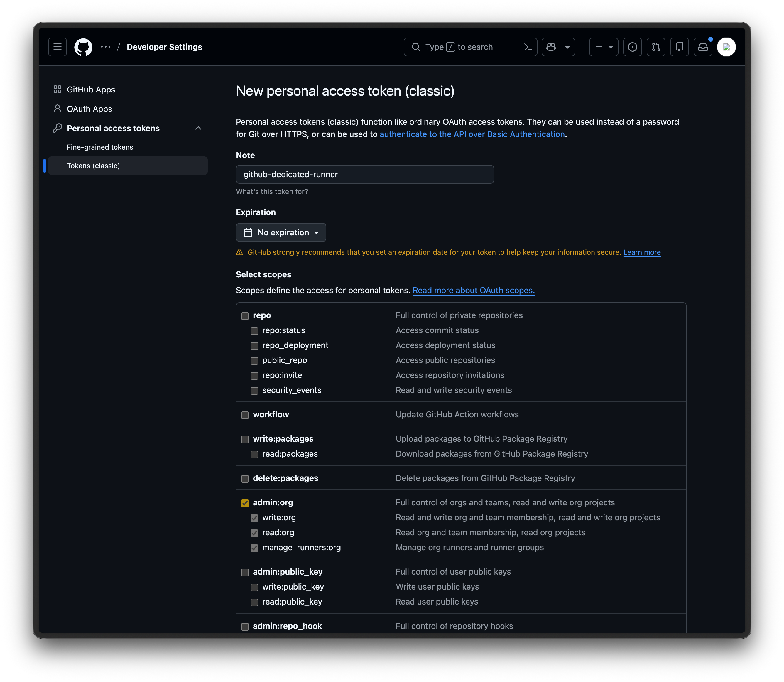The width and height of the screenshot is (784, 682).
Task: Select Personal access tokens heading
Action: (x=114, y=128)
